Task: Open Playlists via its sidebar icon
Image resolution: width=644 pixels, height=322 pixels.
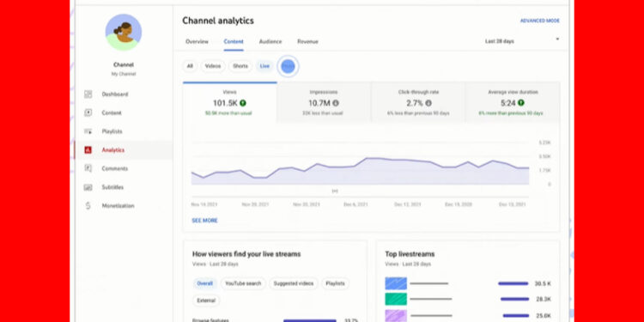Action: pos(88,131)
